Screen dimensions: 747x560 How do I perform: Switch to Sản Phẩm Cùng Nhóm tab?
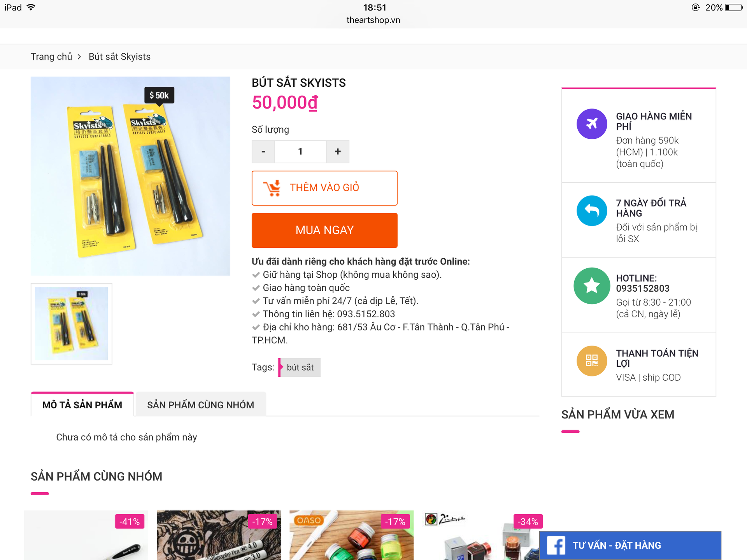tap(200, 405)
